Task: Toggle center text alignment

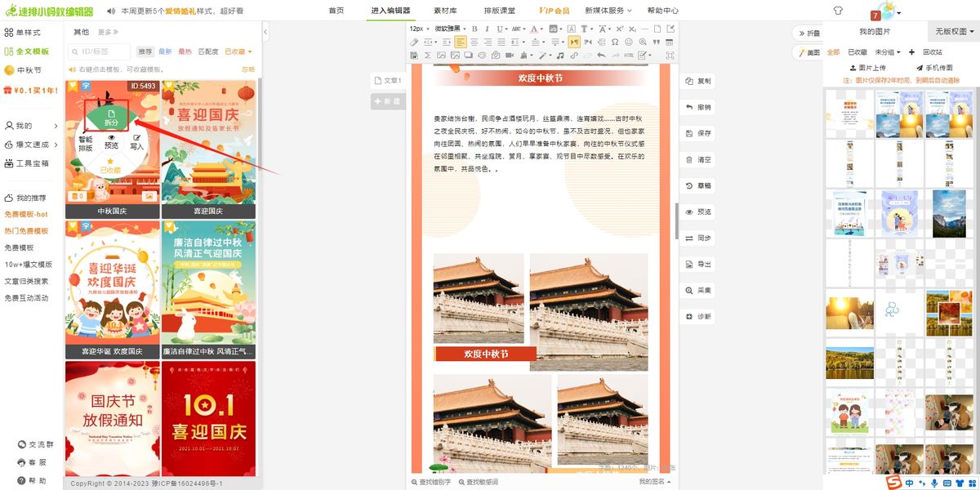Action: [x=475, y=42]
